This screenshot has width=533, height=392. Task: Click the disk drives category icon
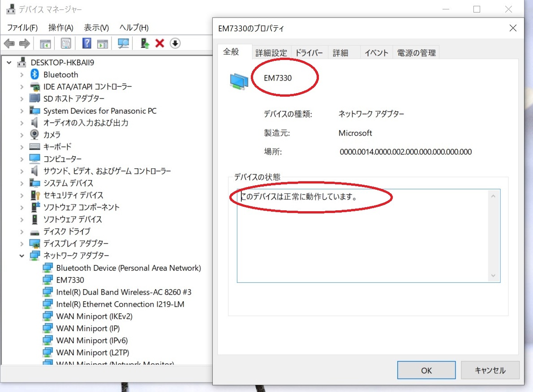point(34,232)
